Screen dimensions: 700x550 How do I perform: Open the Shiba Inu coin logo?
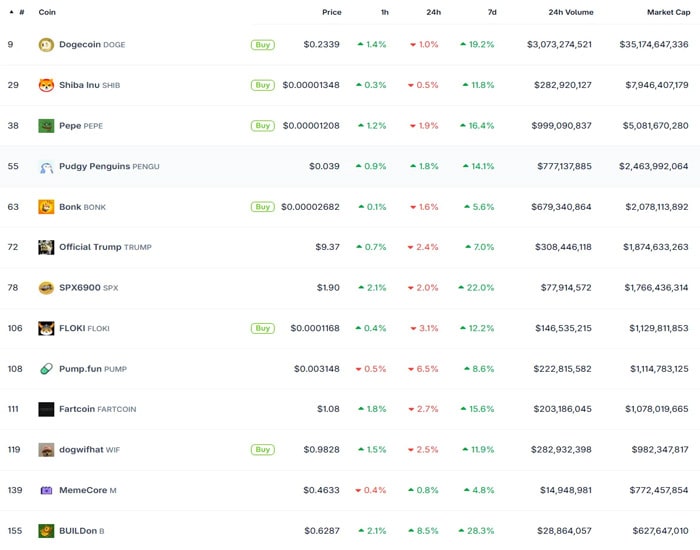click(x=46, y=85)
